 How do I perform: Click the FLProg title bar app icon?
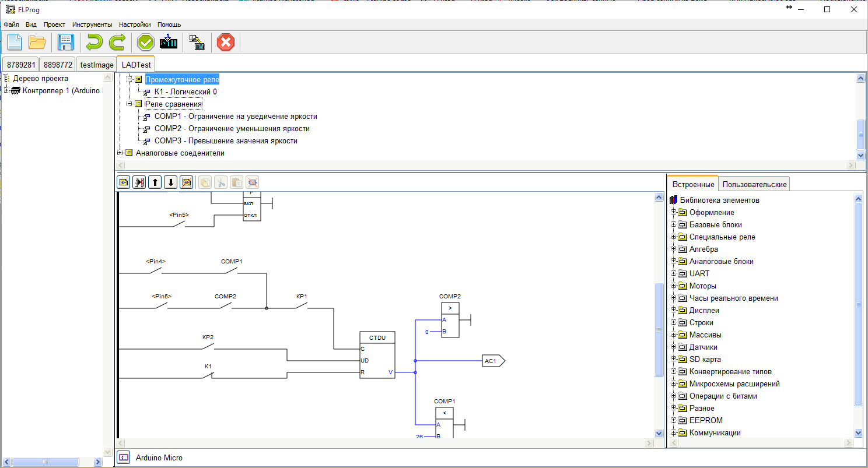10,9
